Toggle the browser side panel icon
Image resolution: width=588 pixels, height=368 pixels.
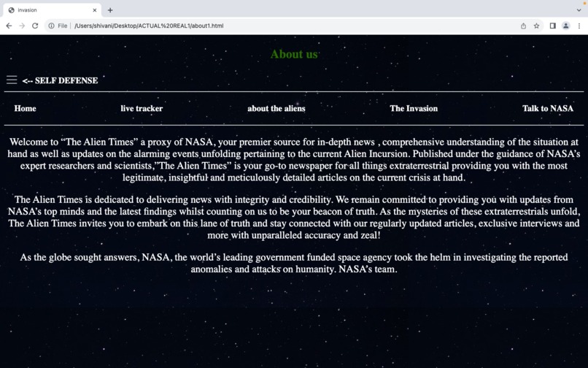[x=552, y=26]
